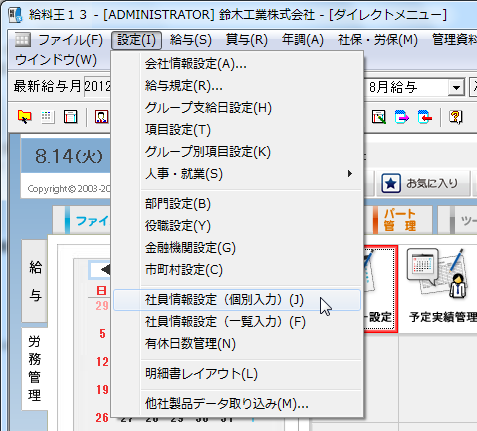
Task: Expand the 人事・就業(S) submenu
Action: pyautogui.click(x=237, y=174)
